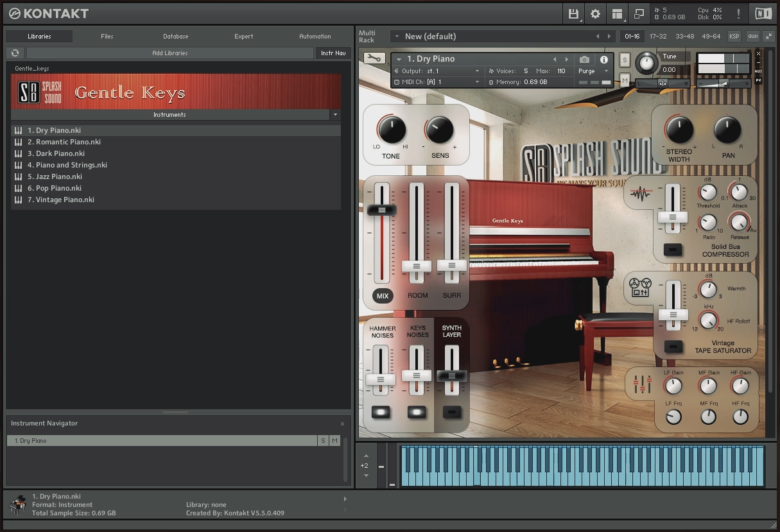Open the Purge dropdown menu

(592, 71)
